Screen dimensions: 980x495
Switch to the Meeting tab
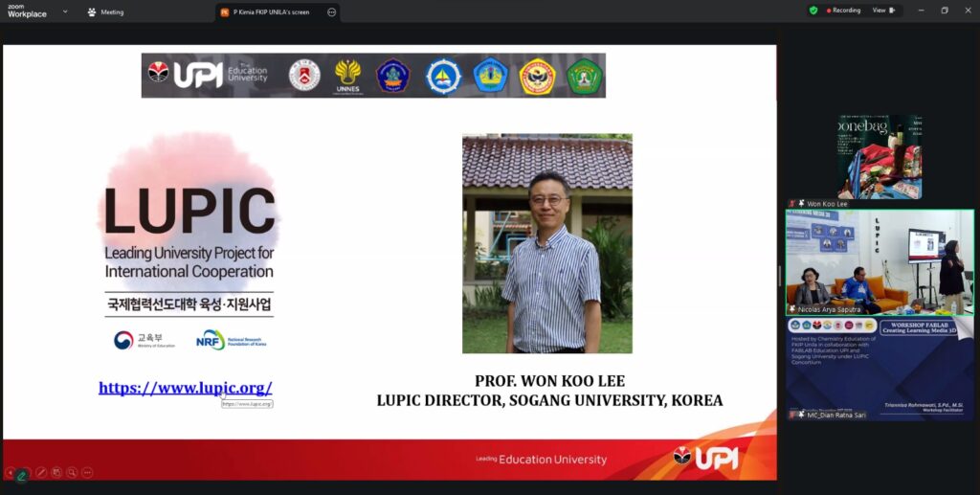(x=105, y=12)
